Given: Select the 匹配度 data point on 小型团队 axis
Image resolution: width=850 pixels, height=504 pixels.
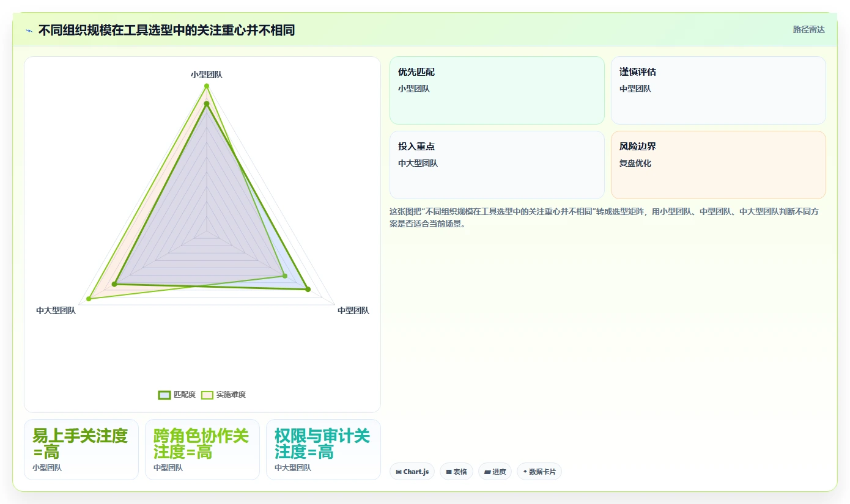Looking at the screenshot, I should point(207,104).
